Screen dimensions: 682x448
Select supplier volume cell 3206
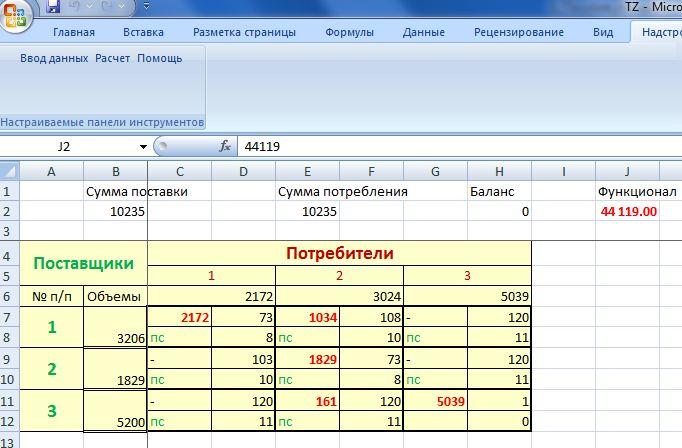coord(115,327)
